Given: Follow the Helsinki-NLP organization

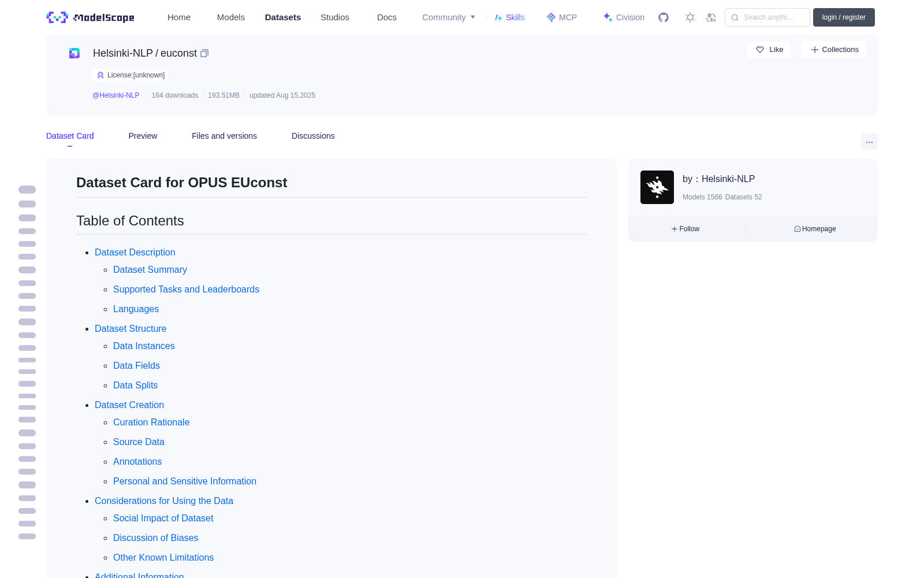Looking at the screenshot, I should click(x=685, y=229).
